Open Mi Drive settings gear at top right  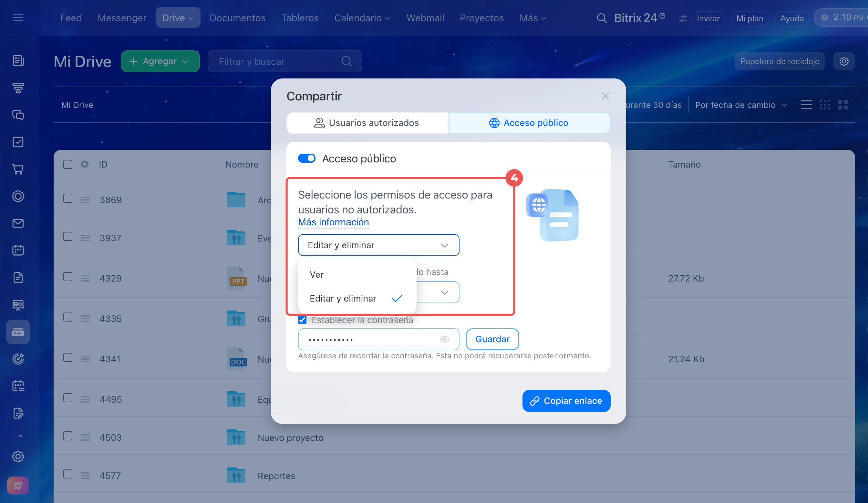click(843, 61)
